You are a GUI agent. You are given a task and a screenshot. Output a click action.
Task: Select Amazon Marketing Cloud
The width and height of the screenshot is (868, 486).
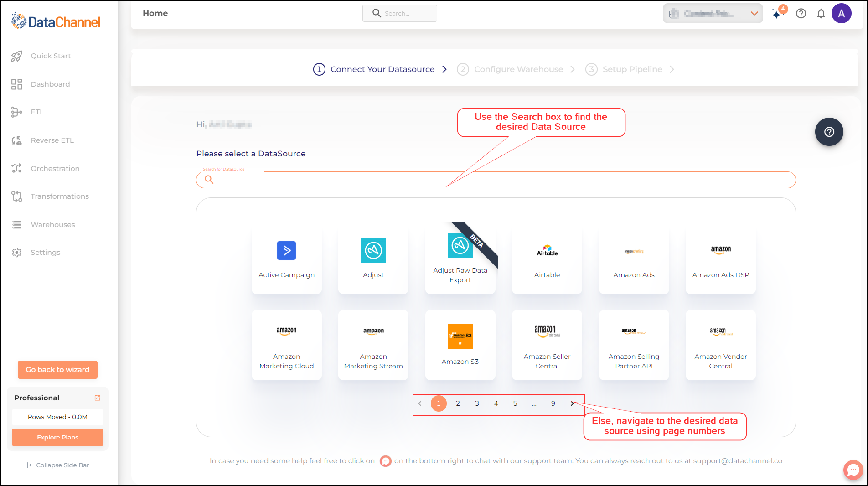pos(287,345)
